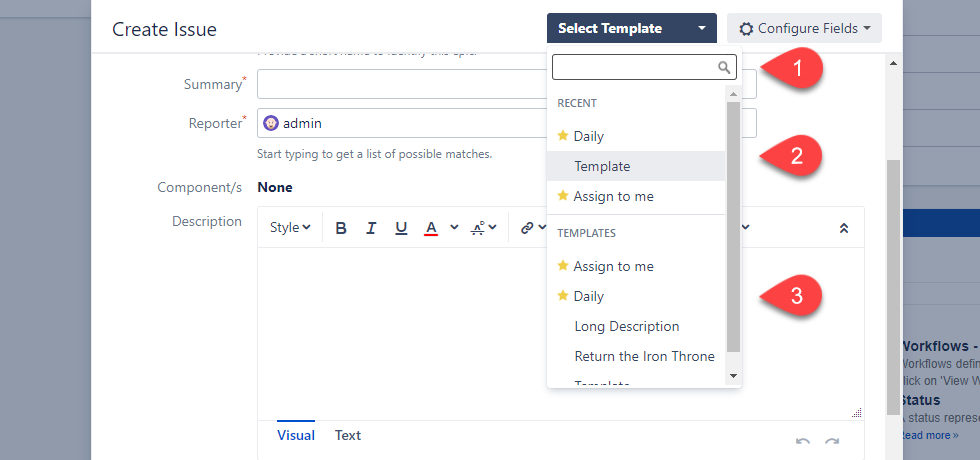Click the Summary input field

[x=400, y=84]
